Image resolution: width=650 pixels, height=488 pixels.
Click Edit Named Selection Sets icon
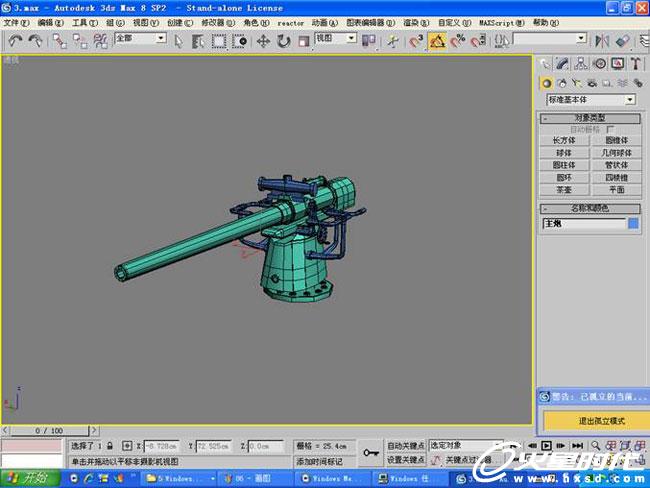point(502,41)
